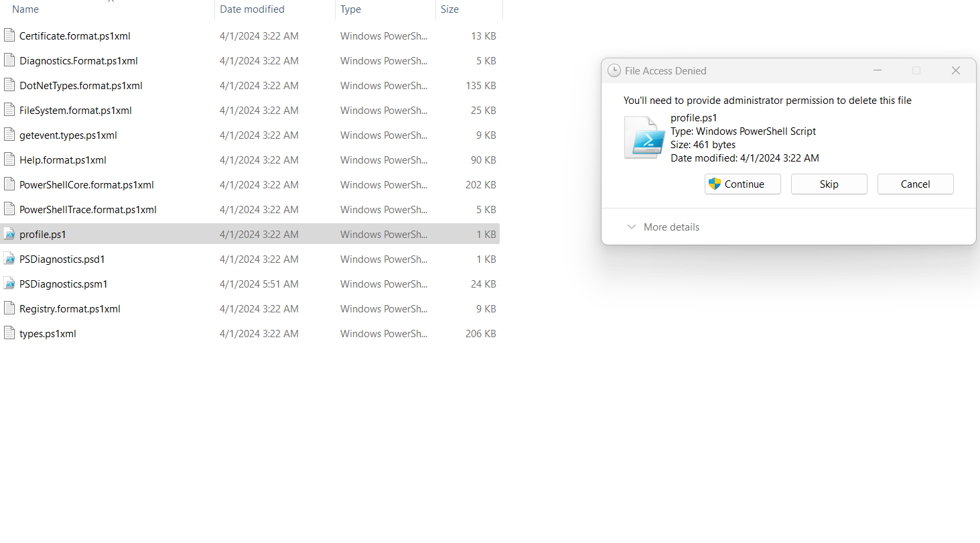Skip deleting the profile.ps1 file
This screenshot has width=980, height=543.
(829, 184)
